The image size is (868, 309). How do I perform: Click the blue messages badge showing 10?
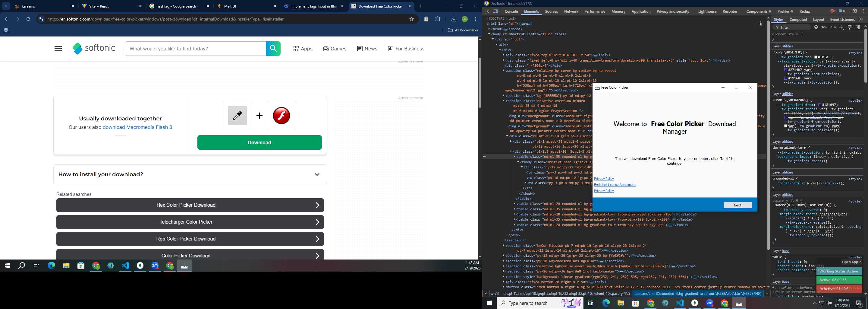[x=842, y=11]
